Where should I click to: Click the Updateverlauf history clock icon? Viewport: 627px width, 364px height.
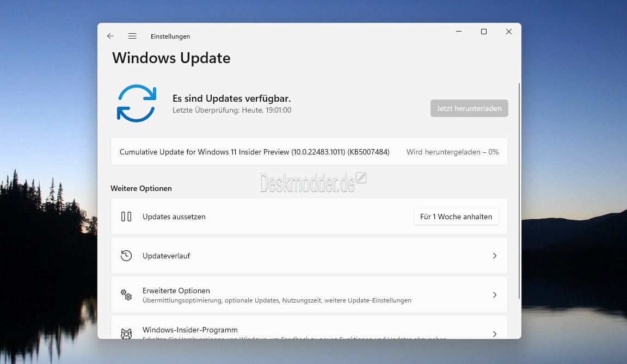[126, 256]
